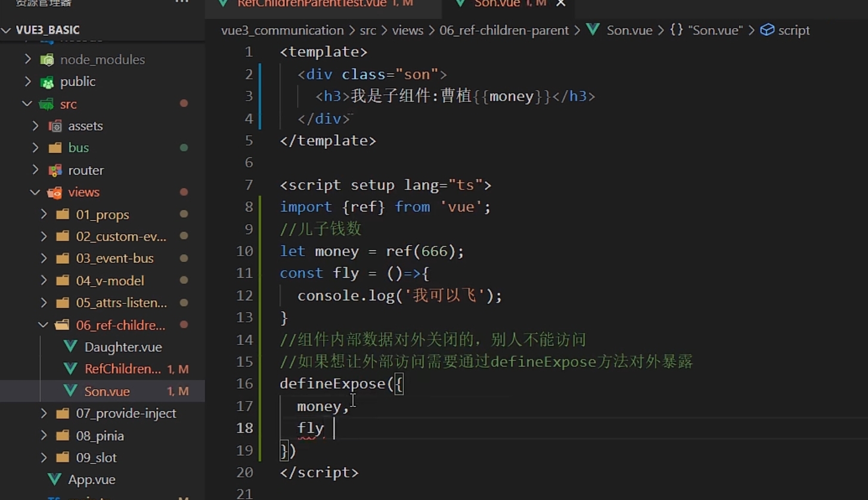This screenshot has height=500, width=868.
Task: Expand the 04_v-model folder chevron
Action: [44, 281]
